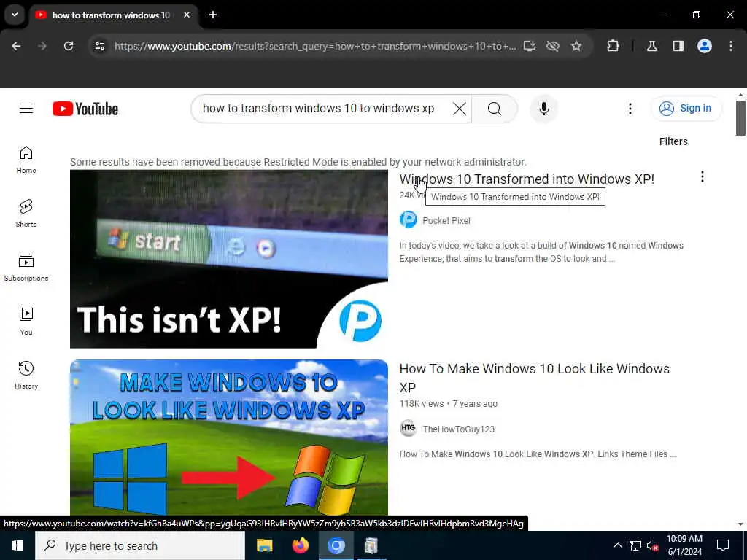This screenshot has width=747, height=560.
Task: Click the magnifying glass search button
Action: 495,109
